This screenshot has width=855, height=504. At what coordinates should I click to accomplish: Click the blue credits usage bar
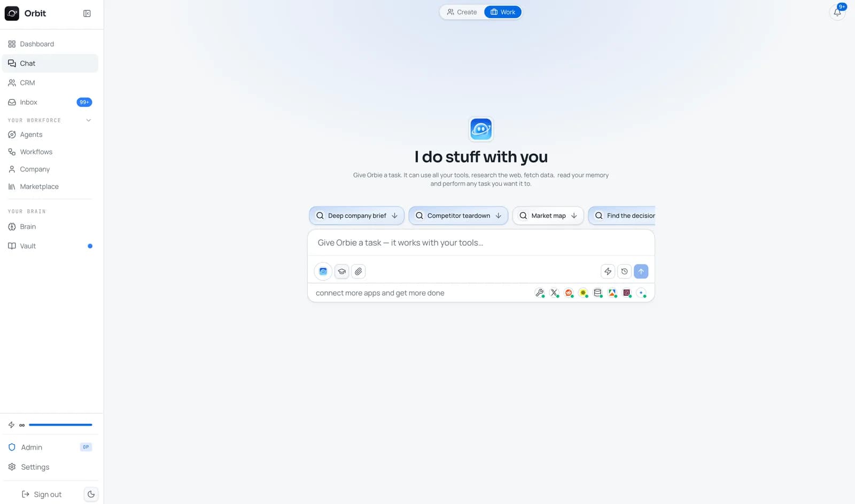click(60, 425)
